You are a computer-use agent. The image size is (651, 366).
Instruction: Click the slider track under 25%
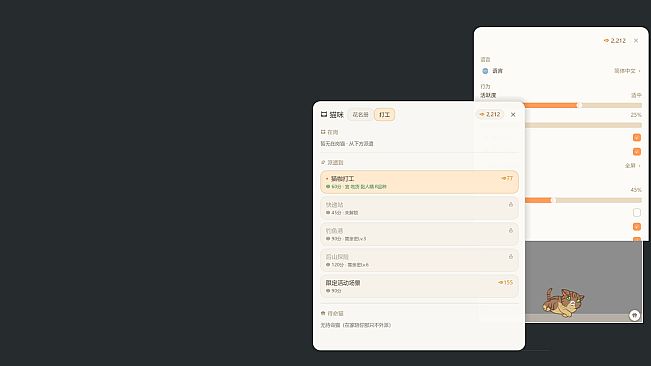tap(583, 125)
